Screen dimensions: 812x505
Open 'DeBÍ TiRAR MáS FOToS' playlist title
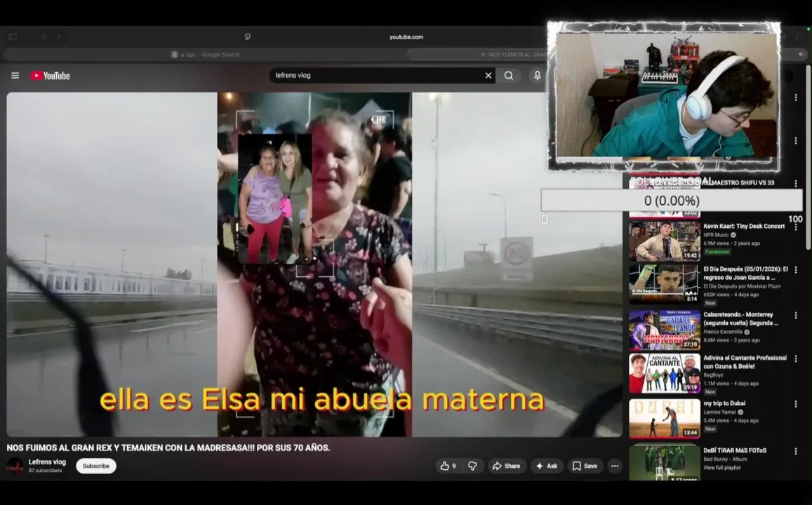[735, 451]
